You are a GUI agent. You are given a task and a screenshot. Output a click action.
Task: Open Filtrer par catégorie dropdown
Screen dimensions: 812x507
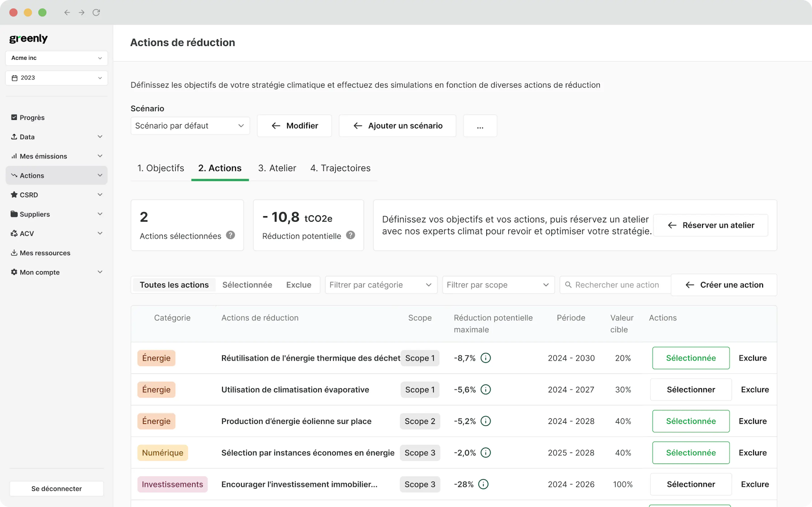(381, 285)
